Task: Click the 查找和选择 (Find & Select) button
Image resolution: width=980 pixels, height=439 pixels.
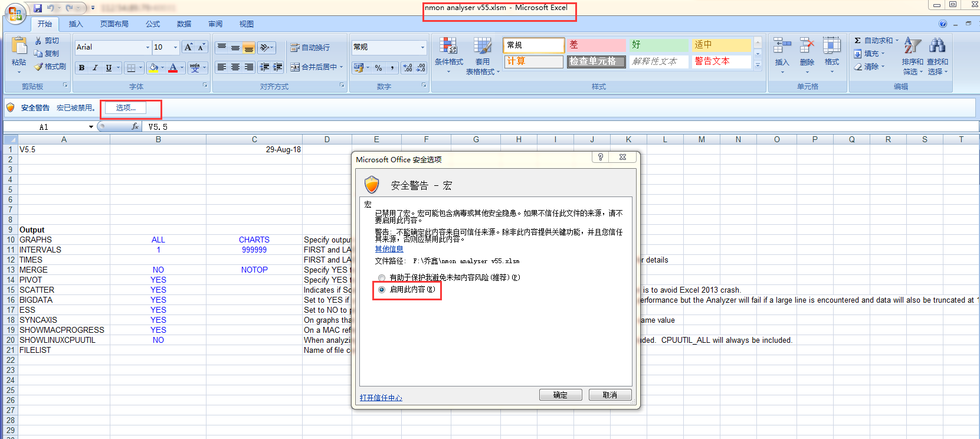Action: 938,55
